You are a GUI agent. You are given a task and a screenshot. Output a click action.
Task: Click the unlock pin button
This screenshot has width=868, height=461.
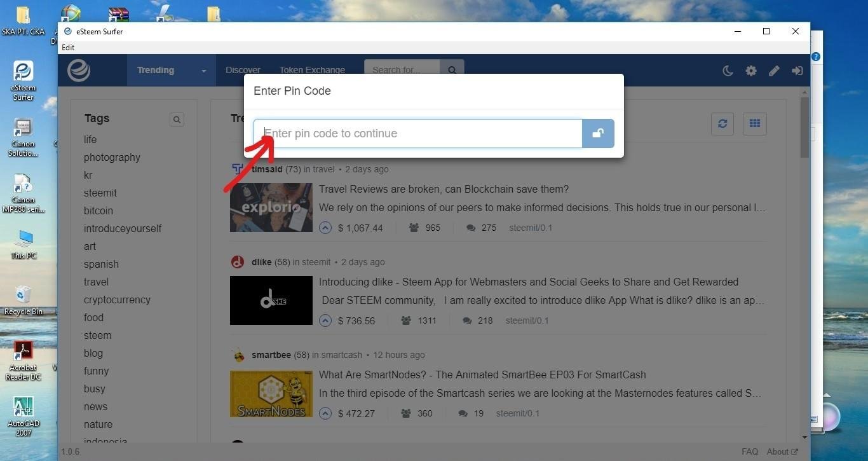tap(598, 134)
